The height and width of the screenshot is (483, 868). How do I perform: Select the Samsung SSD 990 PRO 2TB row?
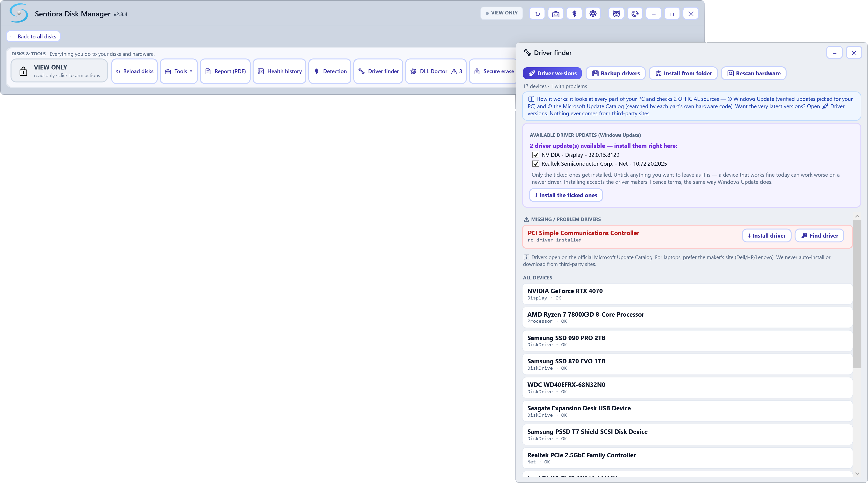687,341
